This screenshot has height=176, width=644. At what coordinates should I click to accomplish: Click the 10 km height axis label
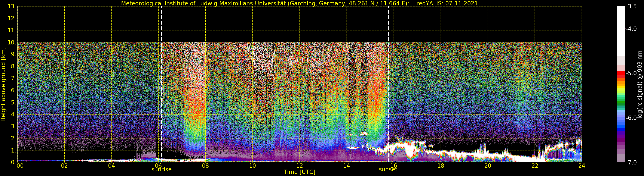tap(12, 43)
